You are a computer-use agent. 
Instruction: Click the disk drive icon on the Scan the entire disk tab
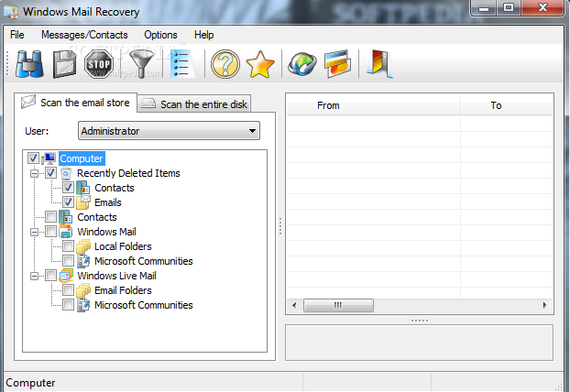[148, 103]
